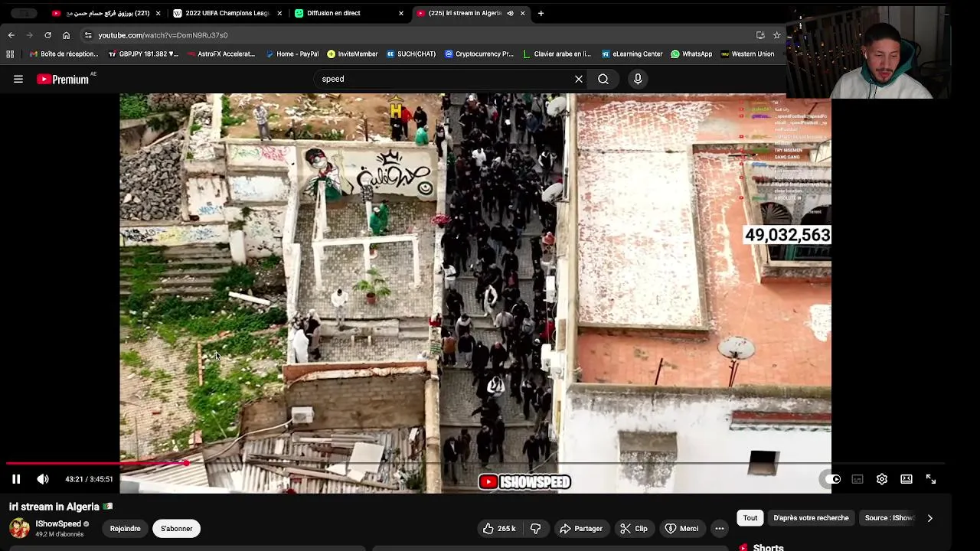The image size is (980, 551).
Task: Create a Clip from this video
Action: pyautogui.click(x=633, y=529)
